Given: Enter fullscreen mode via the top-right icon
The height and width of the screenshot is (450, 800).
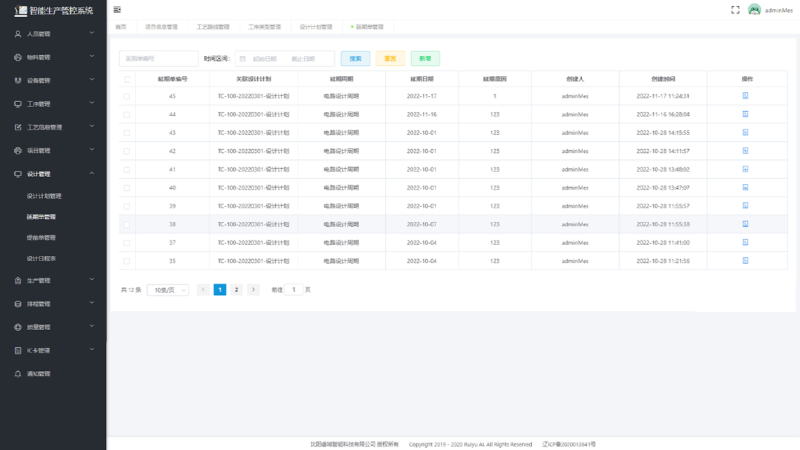Looking at the screenshot, I should [x=735, y=10].
